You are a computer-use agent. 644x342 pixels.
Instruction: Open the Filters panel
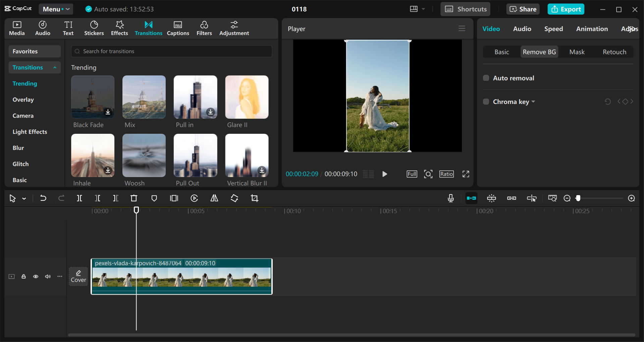204,28
